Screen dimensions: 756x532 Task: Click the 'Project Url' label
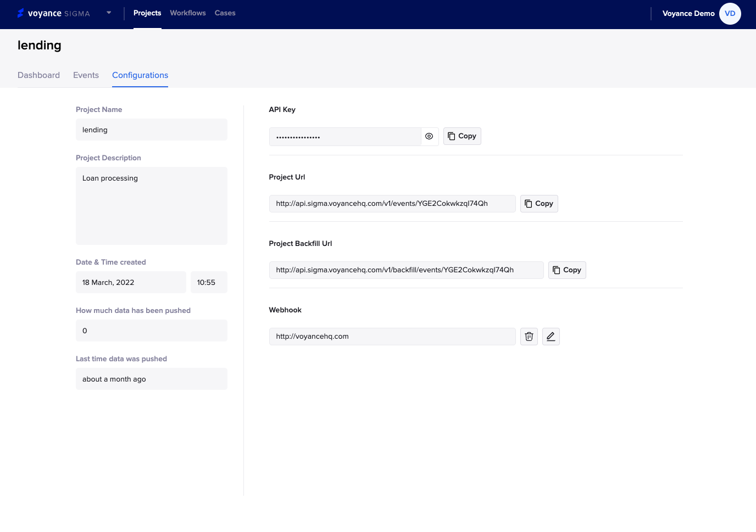287,177
